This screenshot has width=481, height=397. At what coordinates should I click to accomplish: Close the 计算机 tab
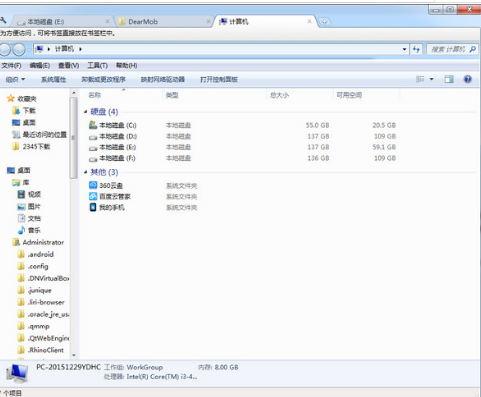(x=309, y=21)
